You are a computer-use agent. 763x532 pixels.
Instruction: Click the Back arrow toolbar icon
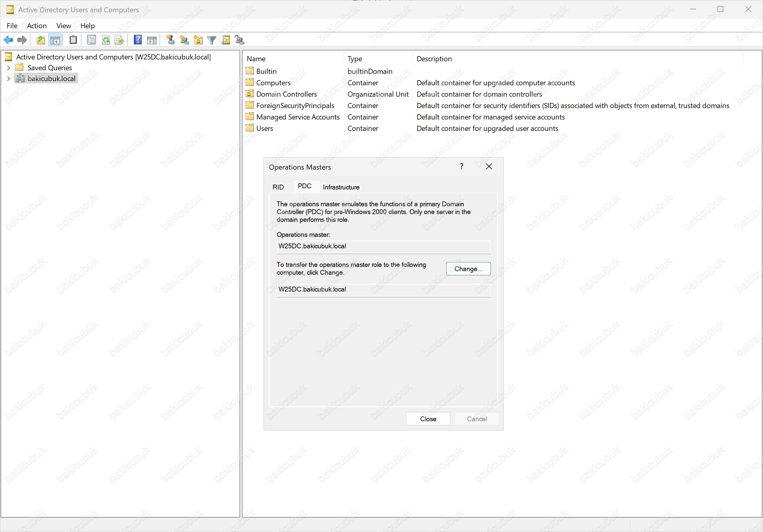tap(8, 40)
